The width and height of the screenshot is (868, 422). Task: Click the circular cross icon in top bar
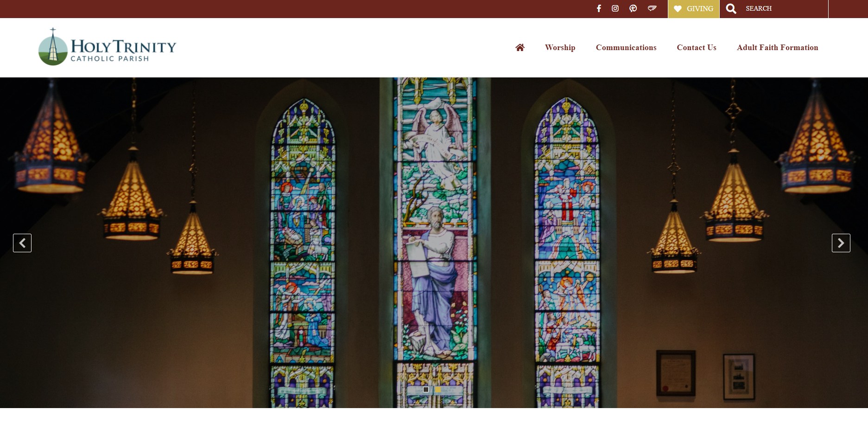[633, 8]
